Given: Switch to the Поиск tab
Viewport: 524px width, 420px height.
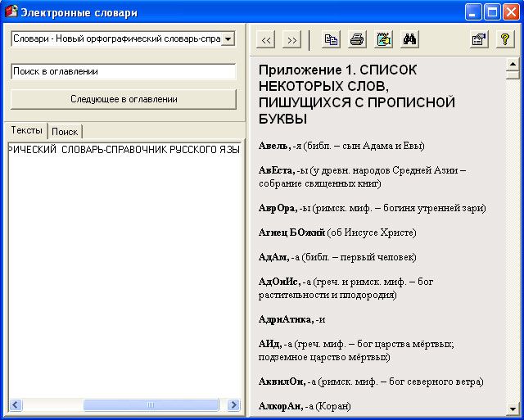Looking at the screenshot, I should 65,132.
